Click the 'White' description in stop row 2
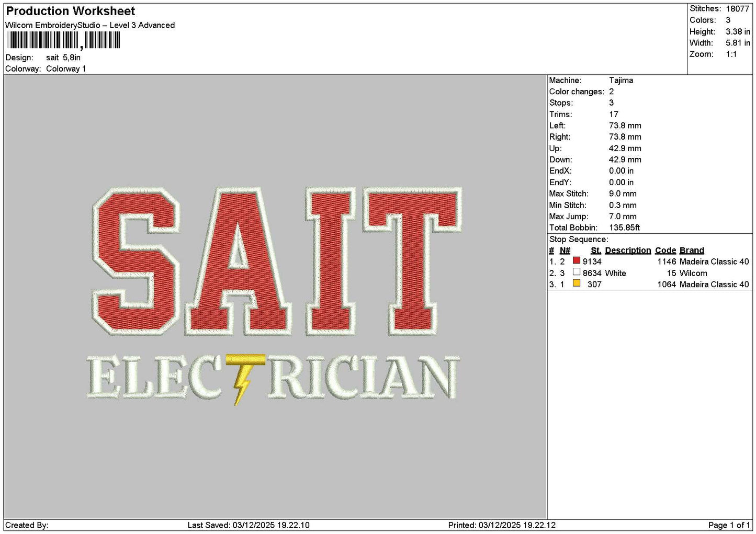 (x=615, y=273)
